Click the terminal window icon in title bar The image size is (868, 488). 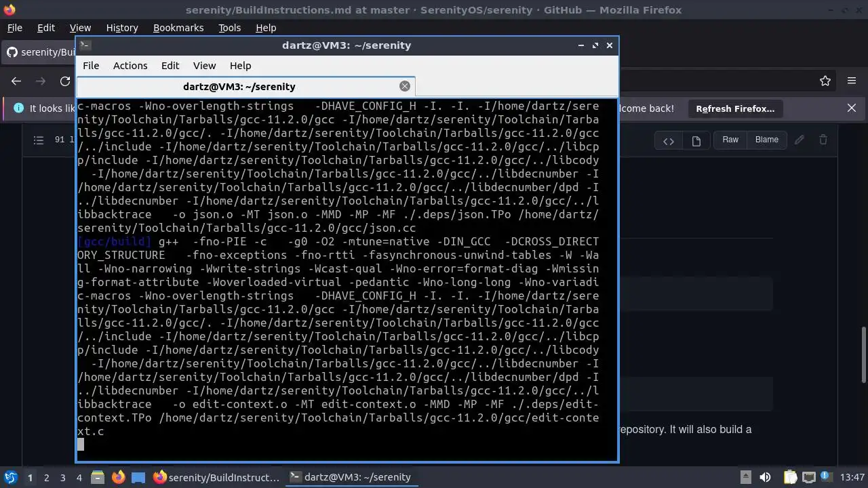[x=85, y=45]
